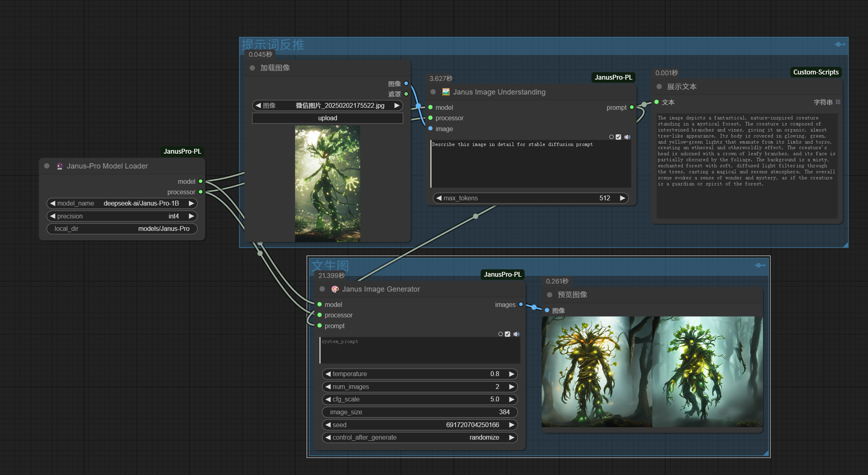Click the palette icon on Janus Image Generator
Viewport: 868px width, 475px height.
335,289
